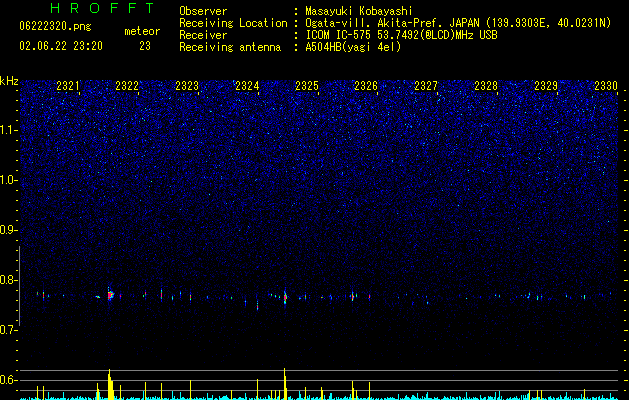The height and width of the screenshot is (400, 629).
Task: Click the 1.0 kHz axis label
Action: [x=9, y=180]
